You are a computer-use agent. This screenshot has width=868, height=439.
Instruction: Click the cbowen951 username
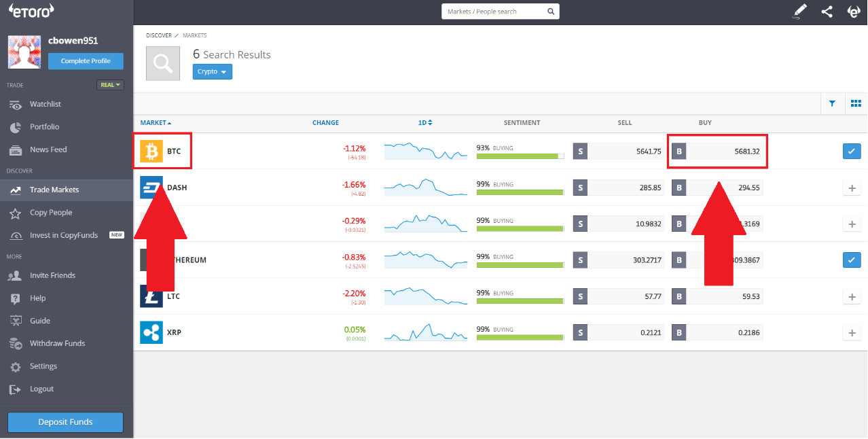(x=73, y=41)
